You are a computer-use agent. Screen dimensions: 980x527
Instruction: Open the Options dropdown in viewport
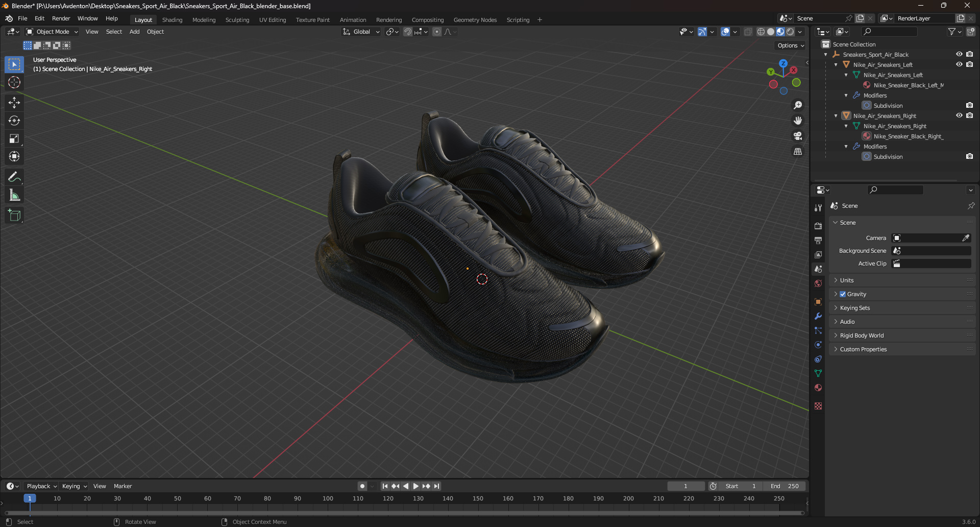pyautogui.click(x=790, y=45)
